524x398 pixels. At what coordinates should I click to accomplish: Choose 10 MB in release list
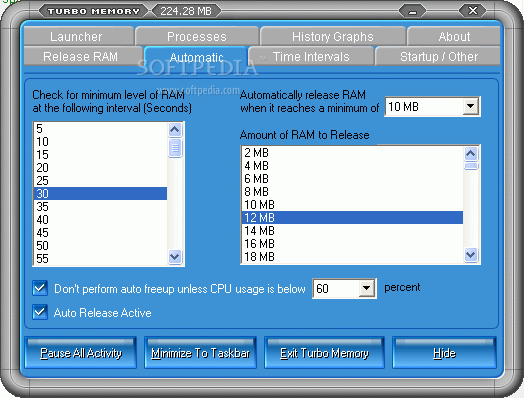pyautogui.click(x=352, y=205)
